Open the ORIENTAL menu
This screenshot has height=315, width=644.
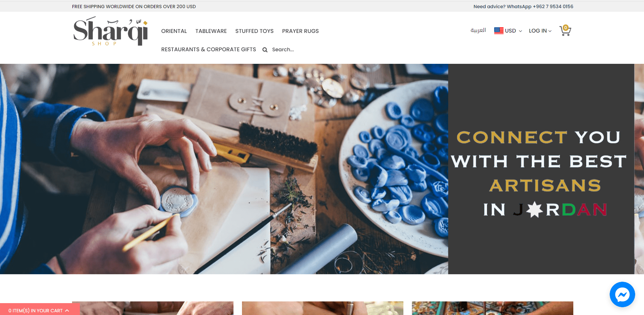pyautogui.click(x=174, y=31)
